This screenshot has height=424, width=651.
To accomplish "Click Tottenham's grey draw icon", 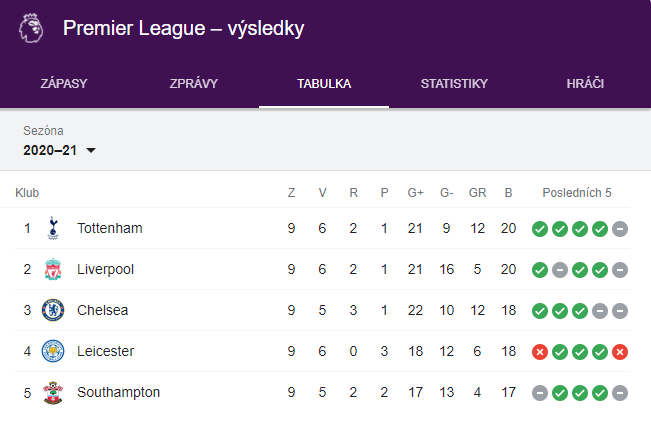I will [x=620, y=229].
